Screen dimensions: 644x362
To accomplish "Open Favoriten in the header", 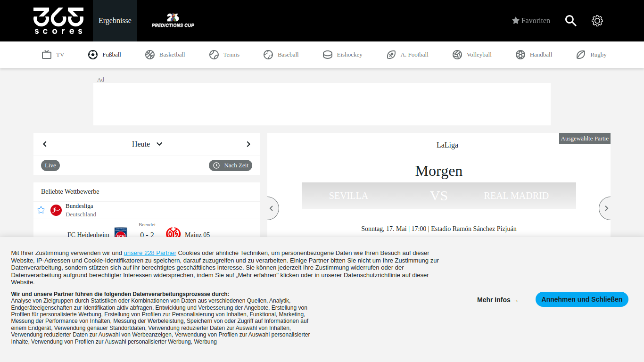I will pos(531,21).
